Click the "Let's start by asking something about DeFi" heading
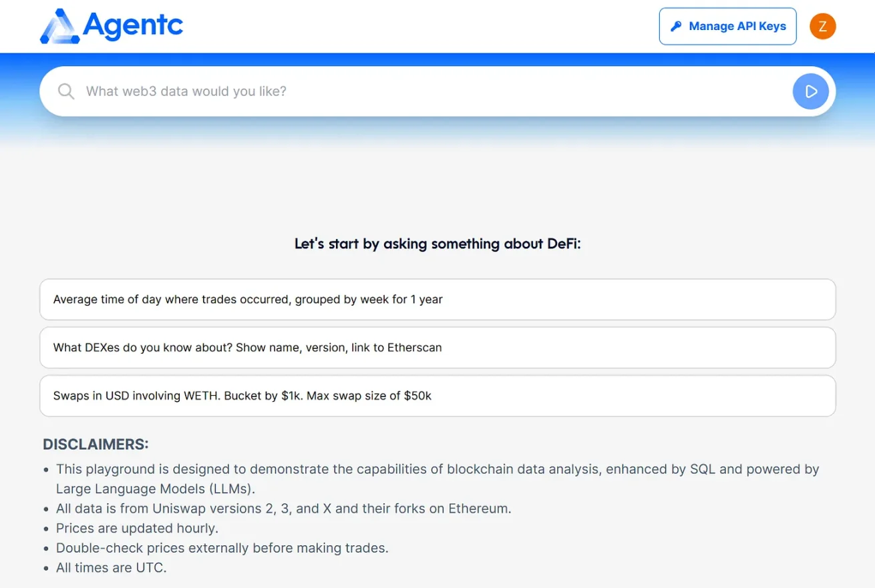 (x=437, y=244)
